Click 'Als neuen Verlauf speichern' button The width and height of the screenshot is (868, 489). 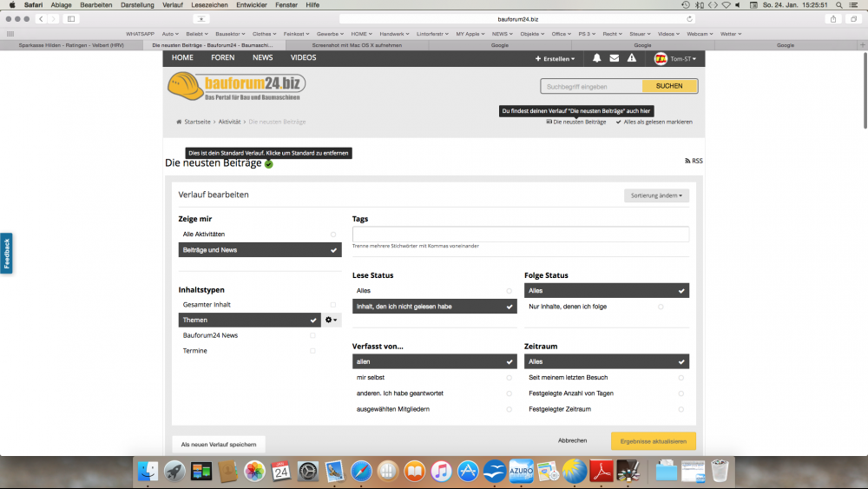pyautogui.click(x=219, y=444)
